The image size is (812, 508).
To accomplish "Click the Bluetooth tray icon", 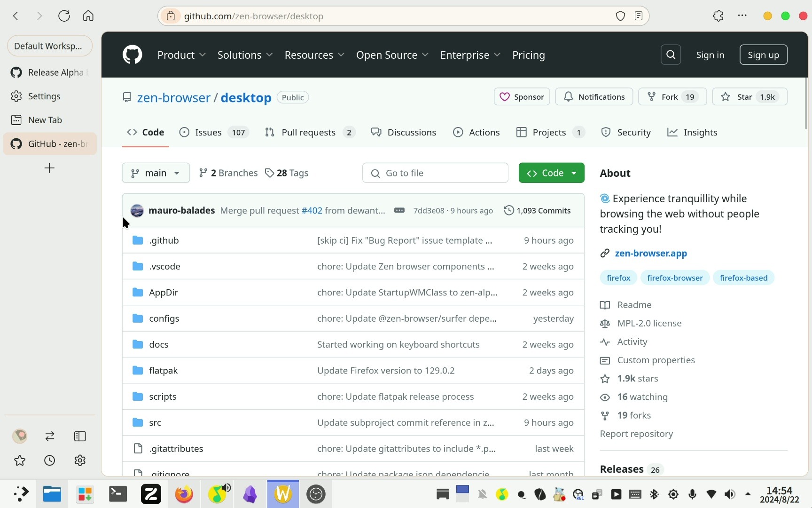I will pos(654,494).
